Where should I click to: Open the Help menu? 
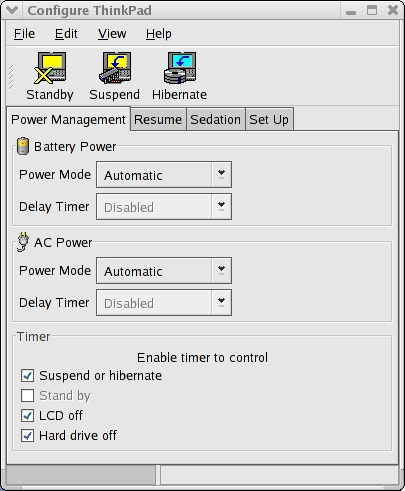(159, 34)
